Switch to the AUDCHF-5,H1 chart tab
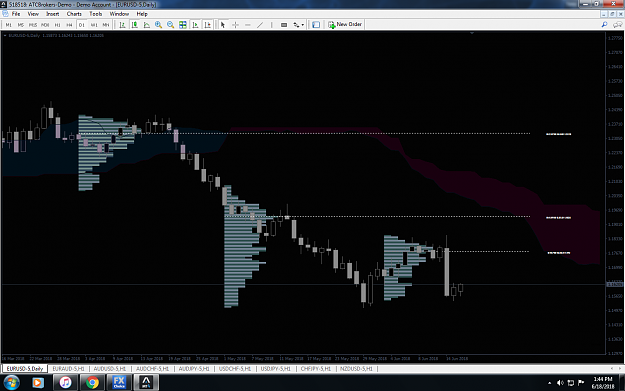The width and height of the screenshot is (625, 391). click(x=152, y=369)
